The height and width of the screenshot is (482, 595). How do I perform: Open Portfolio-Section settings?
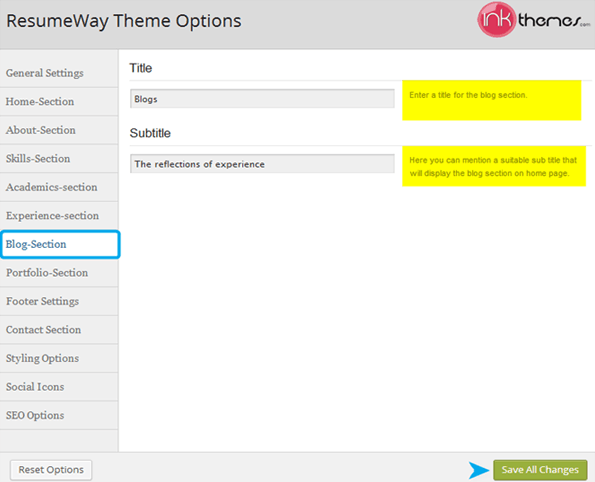[59, 273]
